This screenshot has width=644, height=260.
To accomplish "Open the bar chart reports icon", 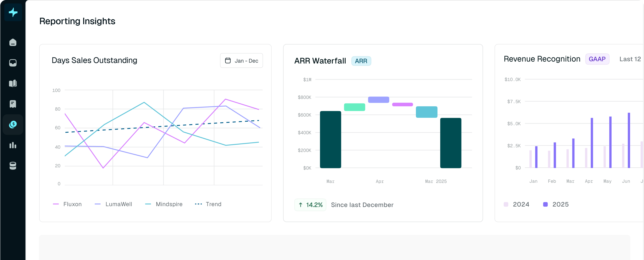I will [x=13, y=145].
